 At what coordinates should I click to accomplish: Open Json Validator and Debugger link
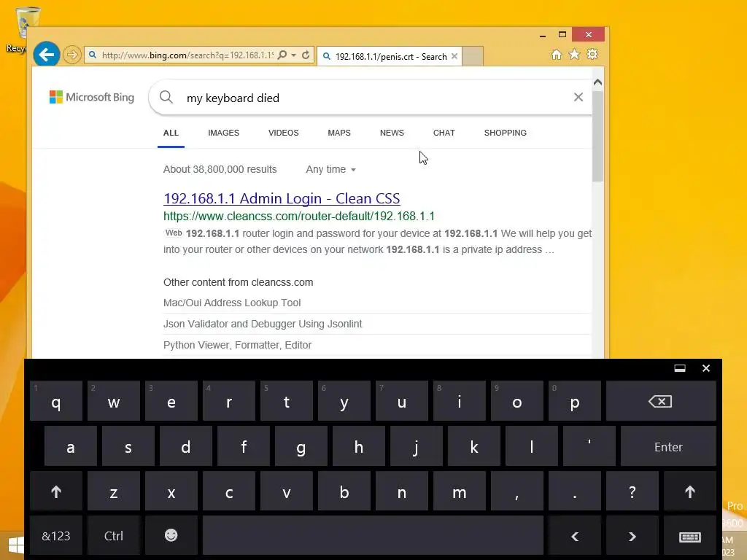click(x=263, y=324)
